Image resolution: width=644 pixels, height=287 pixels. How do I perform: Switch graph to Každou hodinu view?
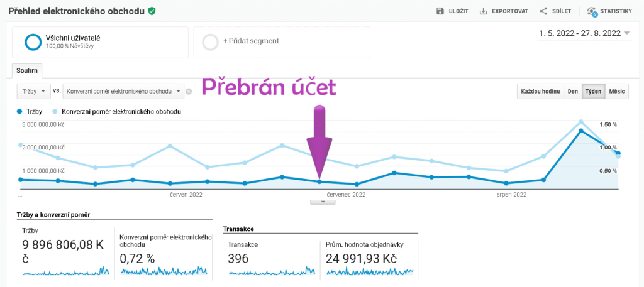click(x=540, y=92)
